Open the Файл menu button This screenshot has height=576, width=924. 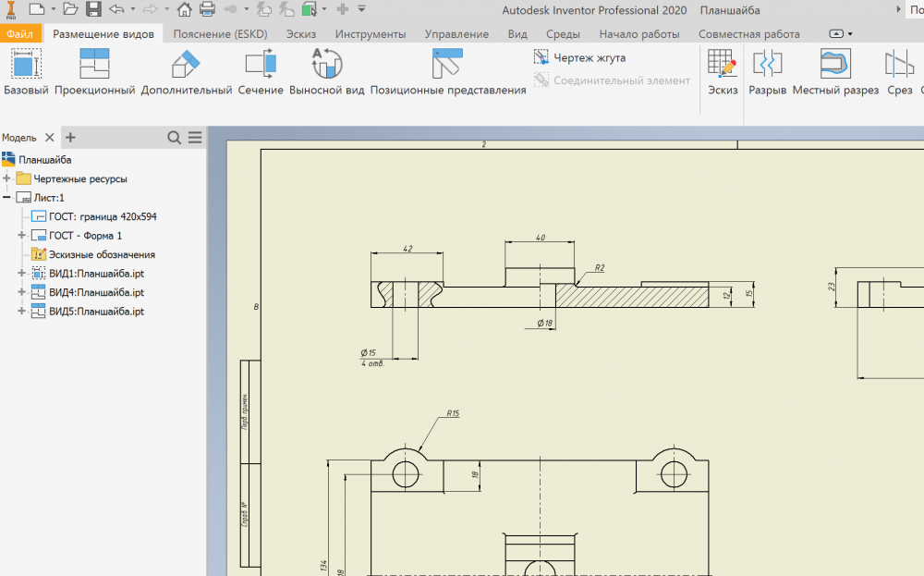click(19, 34)
